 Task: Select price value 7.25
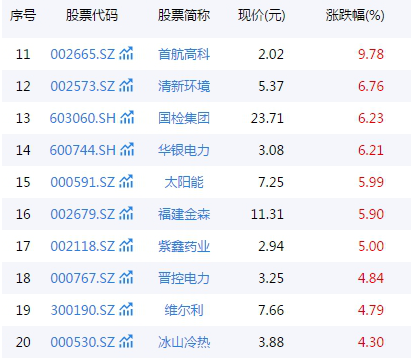point(271,182)
